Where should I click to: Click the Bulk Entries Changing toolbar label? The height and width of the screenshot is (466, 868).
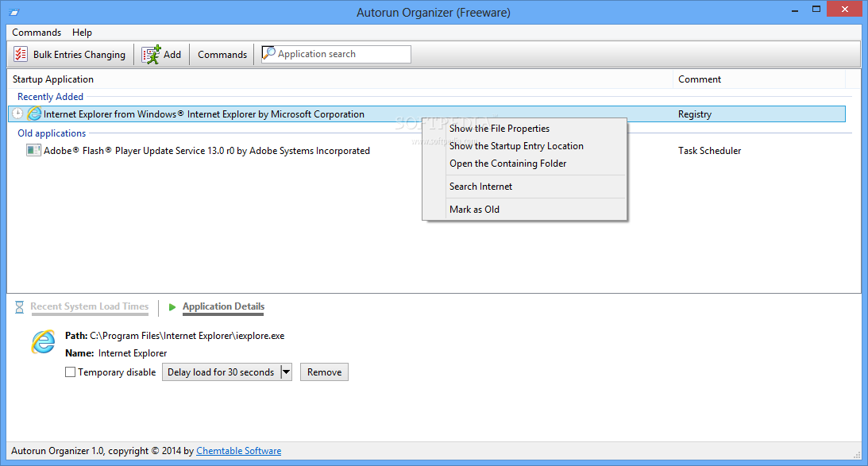[79, 54]
